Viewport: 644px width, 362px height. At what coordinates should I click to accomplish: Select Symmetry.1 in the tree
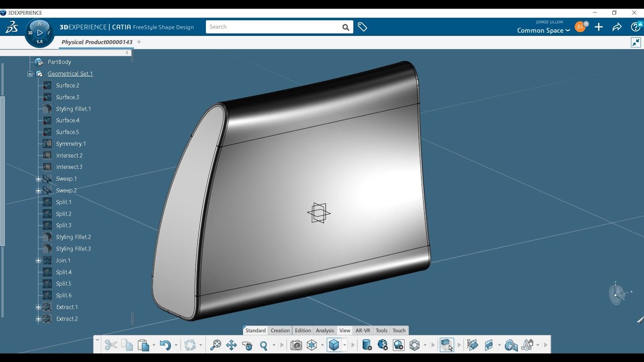coord(71,144)
